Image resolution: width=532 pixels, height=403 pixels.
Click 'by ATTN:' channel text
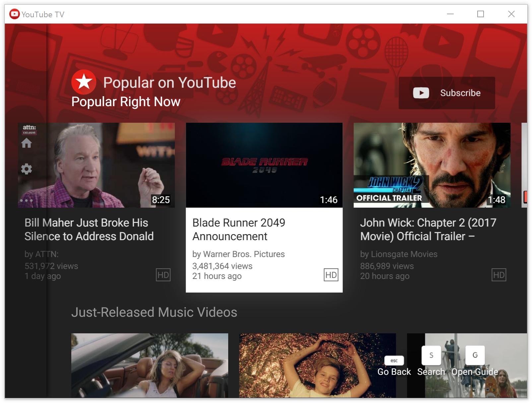coord(41,254)
